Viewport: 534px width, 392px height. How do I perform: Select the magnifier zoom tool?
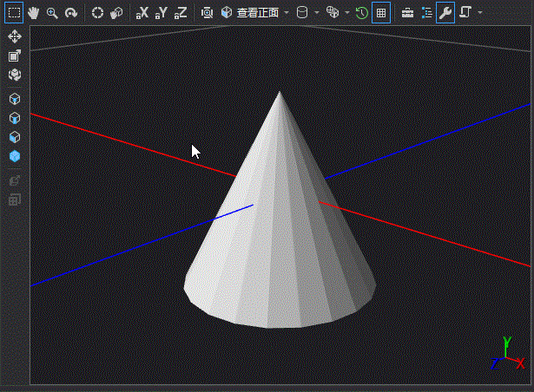(x=52, y=13)
